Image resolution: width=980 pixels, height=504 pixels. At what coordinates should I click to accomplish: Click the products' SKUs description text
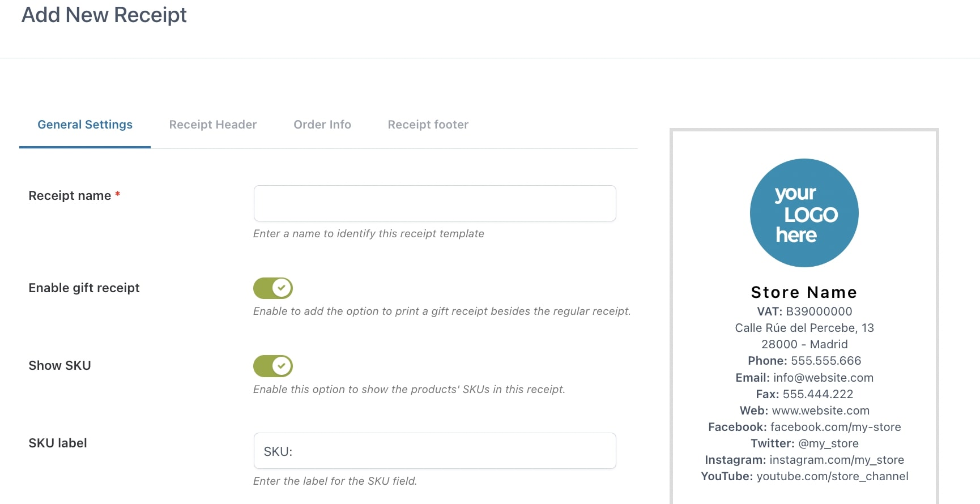pos(409,390)
